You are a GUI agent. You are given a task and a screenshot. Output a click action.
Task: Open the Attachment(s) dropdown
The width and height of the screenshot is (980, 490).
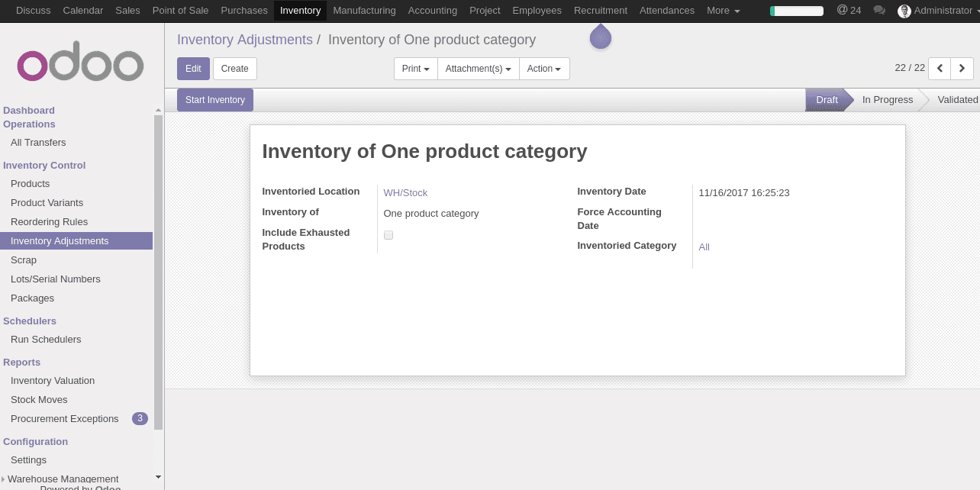tap(479, 69)
